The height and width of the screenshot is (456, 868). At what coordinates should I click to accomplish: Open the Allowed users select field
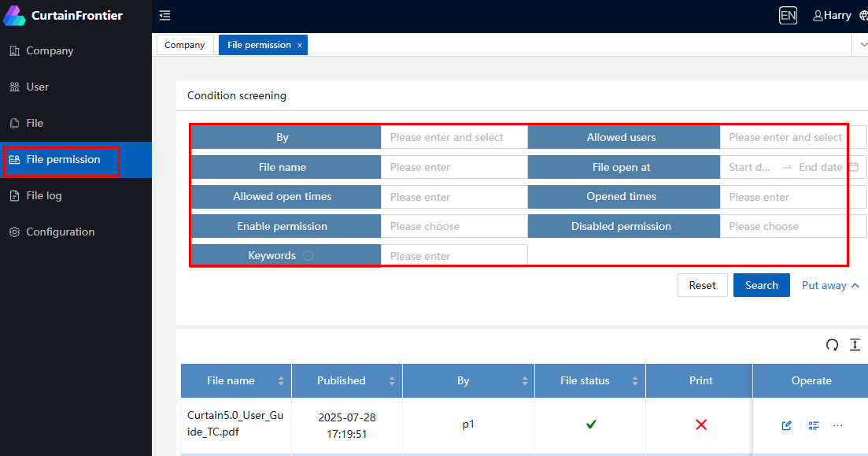(793, 137)
